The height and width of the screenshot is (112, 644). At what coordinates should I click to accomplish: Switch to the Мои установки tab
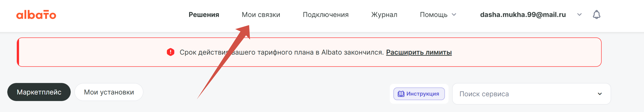(x=109, y=92)
